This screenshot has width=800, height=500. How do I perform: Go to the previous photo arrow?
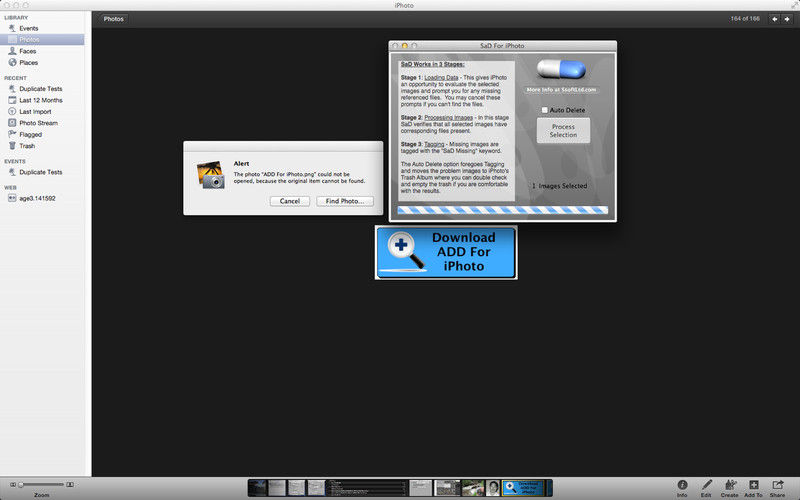(x=774, y=19)
